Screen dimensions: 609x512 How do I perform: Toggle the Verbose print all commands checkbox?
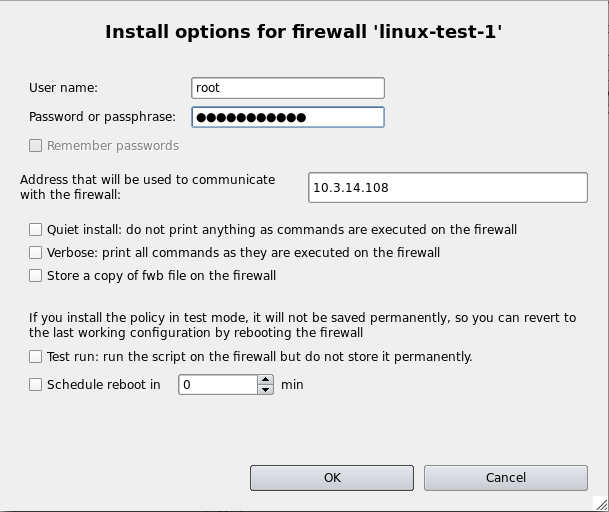click(36, 253)
